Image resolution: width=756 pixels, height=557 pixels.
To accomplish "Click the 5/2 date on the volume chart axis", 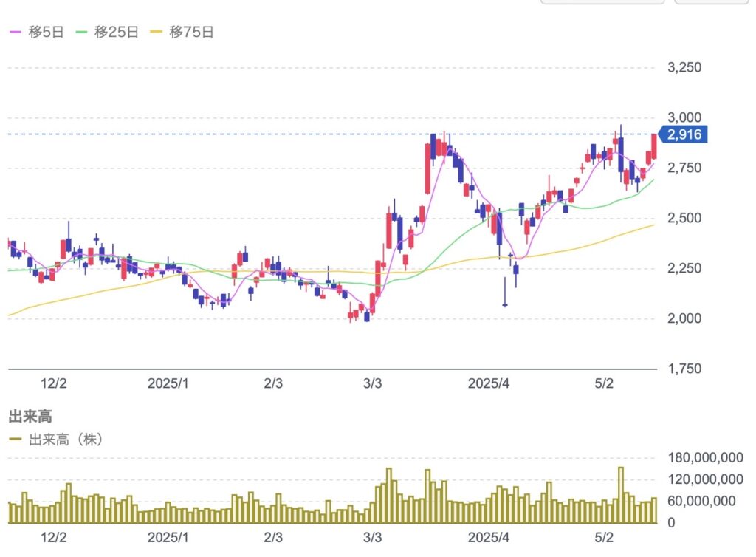I will click(604, 537).
